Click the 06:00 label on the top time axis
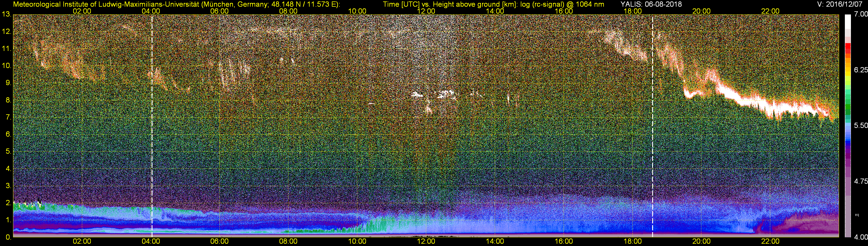The image size is (868, 246). 219,11
